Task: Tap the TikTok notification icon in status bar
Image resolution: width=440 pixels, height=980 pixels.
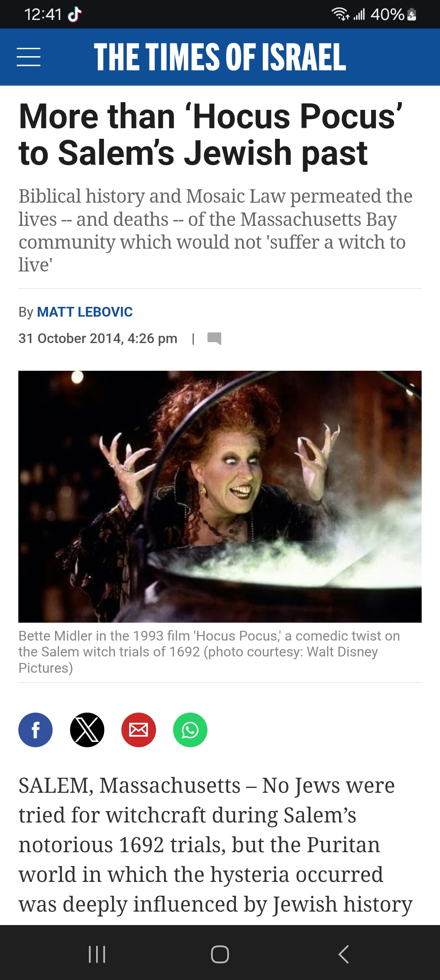Action: [x=75, y=15]
